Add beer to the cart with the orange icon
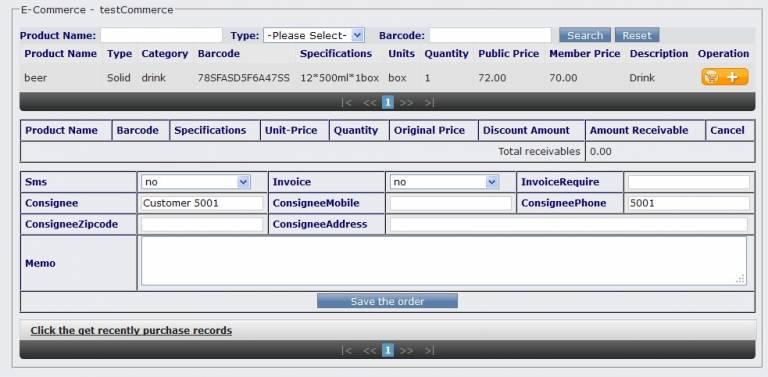 click(x=724, y=77)
